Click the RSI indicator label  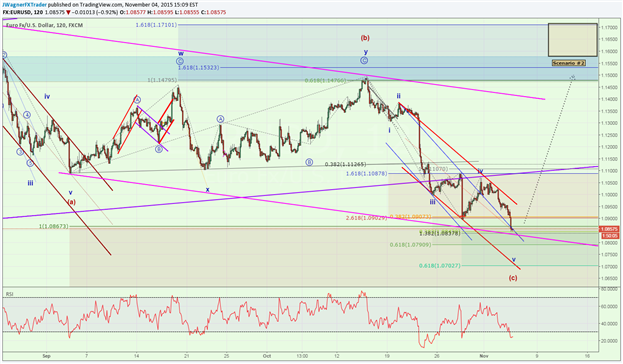10,294
